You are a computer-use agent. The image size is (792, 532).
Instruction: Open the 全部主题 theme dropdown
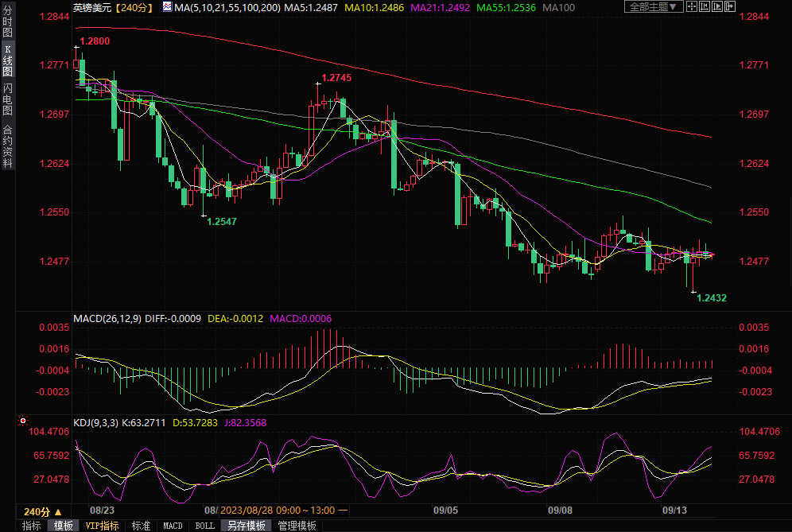[652, 6]
